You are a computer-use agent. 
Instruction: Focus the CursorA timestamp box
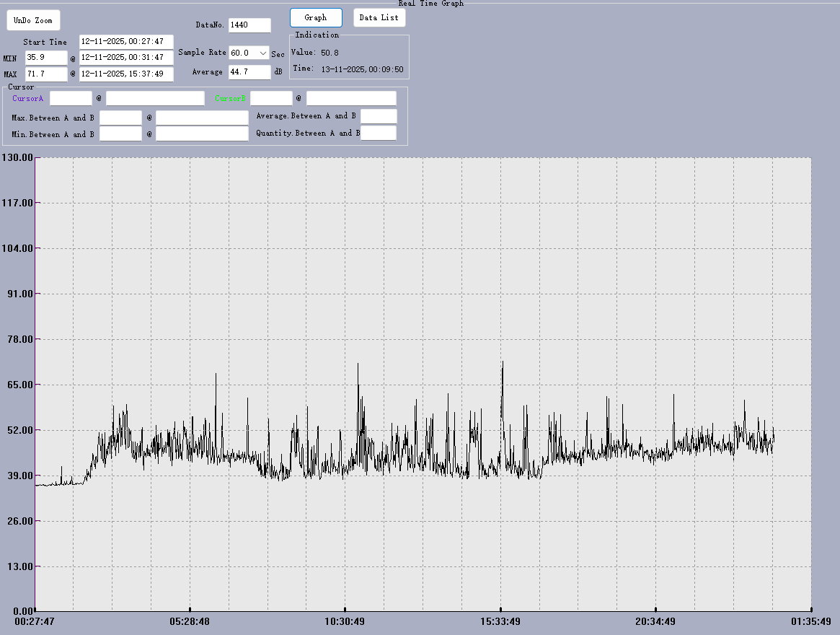(155, 98)
